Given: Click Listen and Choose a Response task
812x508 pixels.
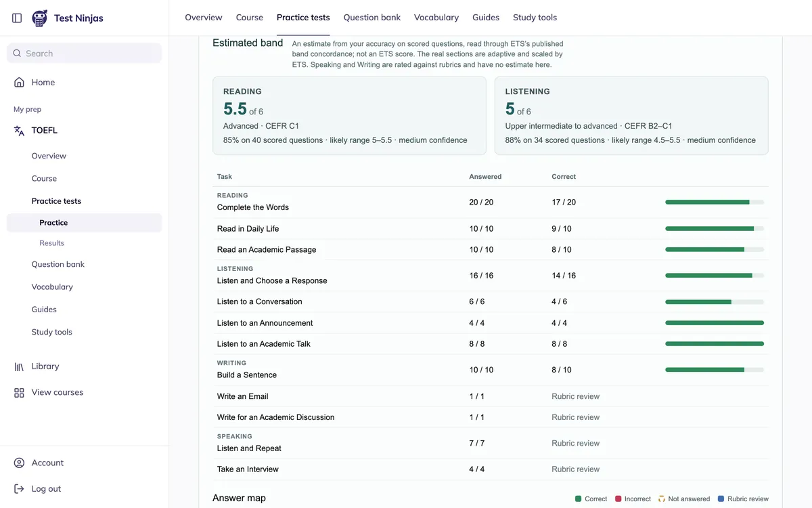Looking at the screenshot, I should 272,281.
